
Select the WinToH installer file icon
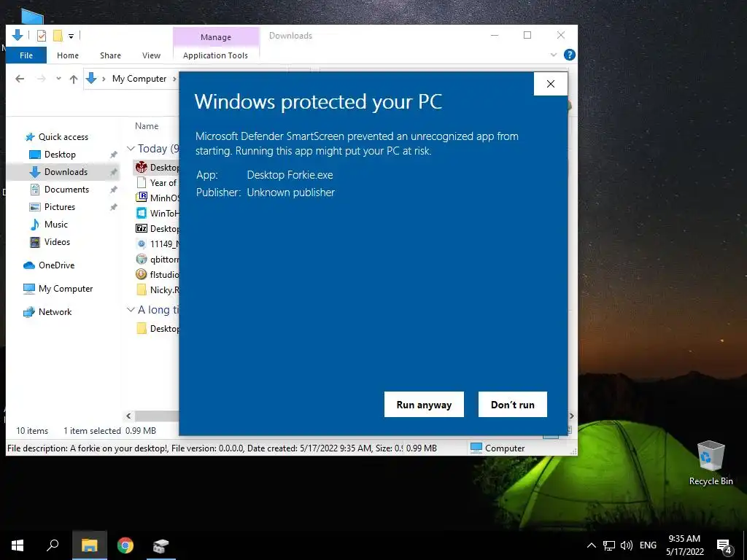click(142, 213)
